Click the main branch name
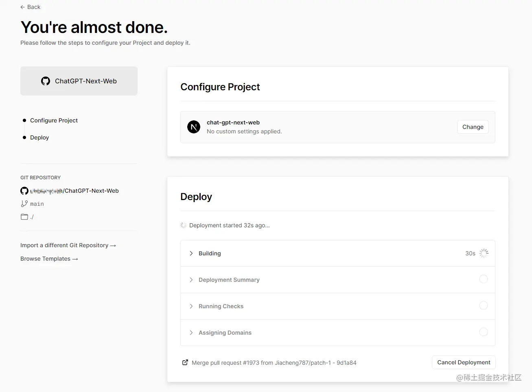The height and width of the screenshot is (392, 532). pos(37,204)
